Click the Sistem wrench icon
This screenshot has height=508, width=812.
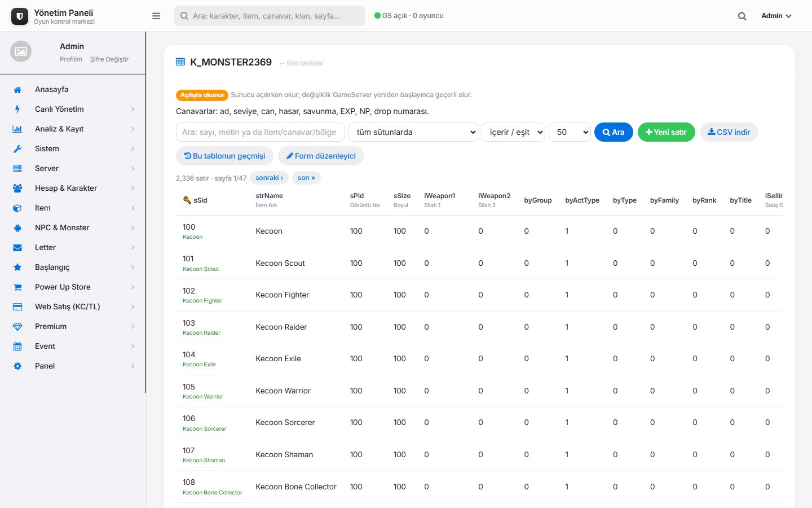[x=17, y=149]
